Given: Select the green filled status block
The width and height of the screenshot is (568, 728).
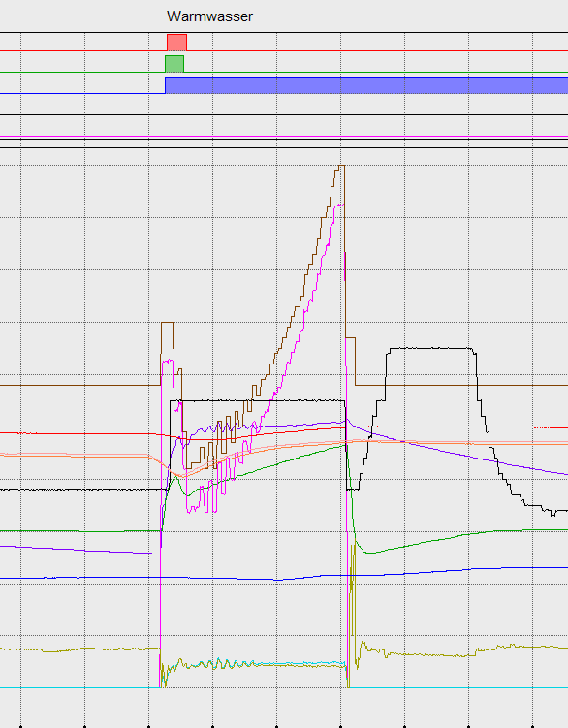Looking at the screenshot, I should point(174,64).
